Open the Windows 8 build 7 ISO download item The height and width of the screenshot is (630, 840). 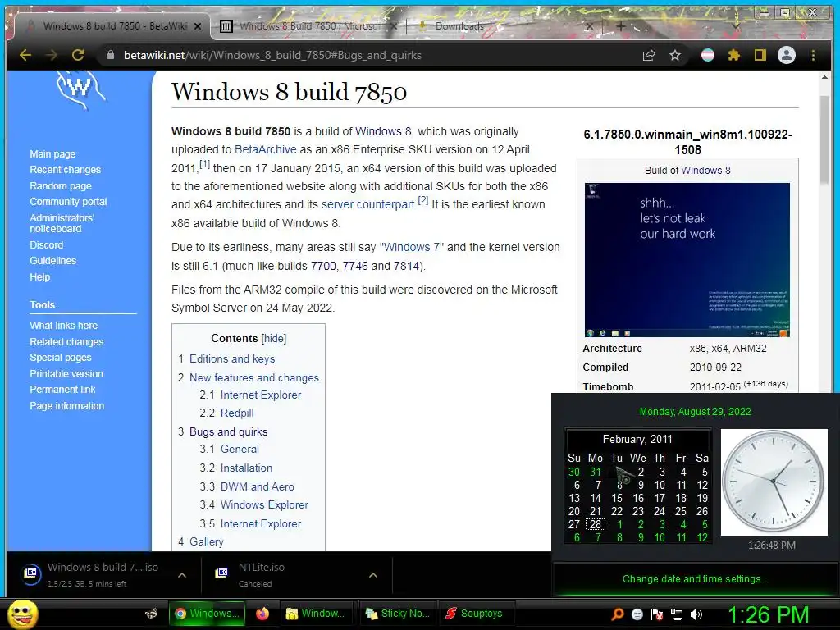(x=91, y=575)
